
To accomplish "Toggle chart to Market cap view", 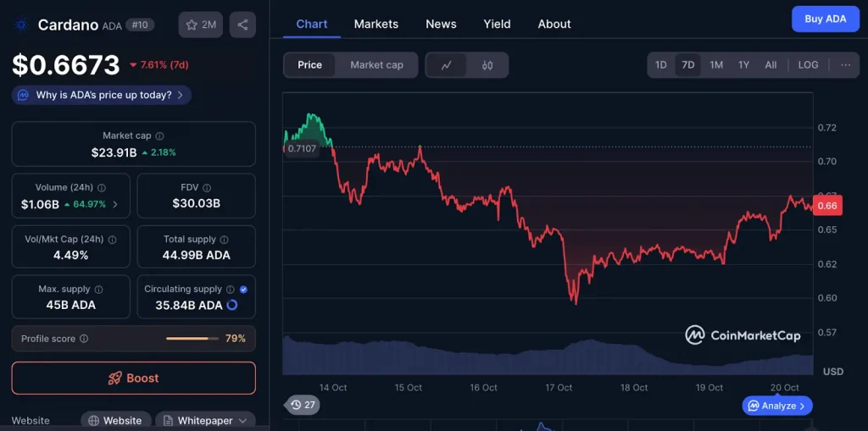I will (x=376, y=65).
